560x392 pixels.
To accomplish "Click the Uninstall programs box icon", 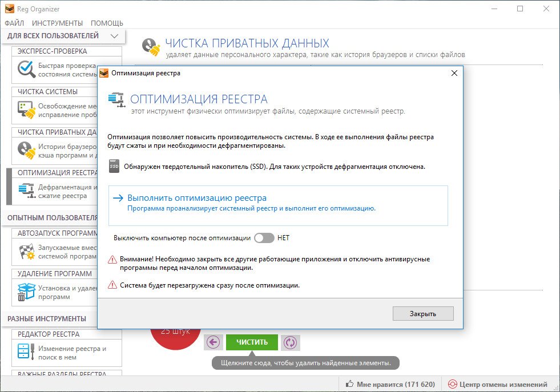I will point(26,292).
